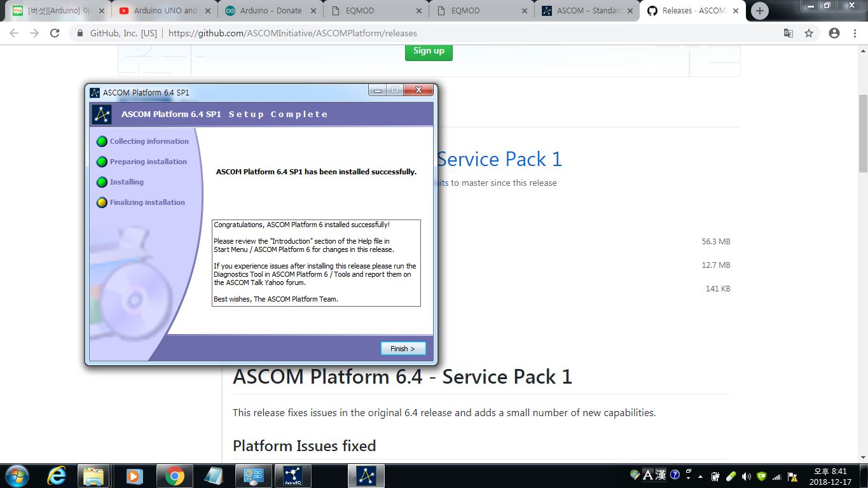
Task: Click the Service Pack 1 release title link
Action: (x=499, y=159)
